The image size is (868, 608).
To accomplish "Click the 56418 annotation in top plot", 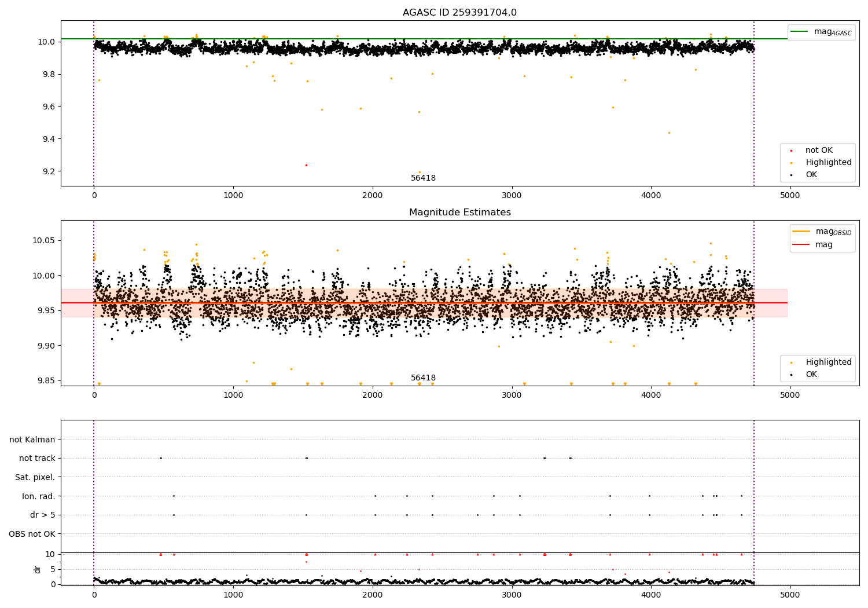I will coord(423,178).
